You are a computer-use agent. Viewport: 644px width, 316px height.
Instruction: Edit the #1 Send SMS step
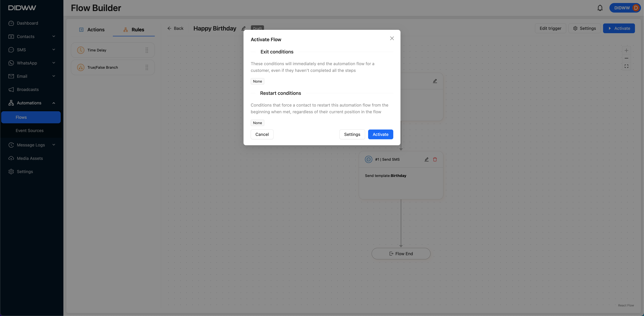click(426, 159)
